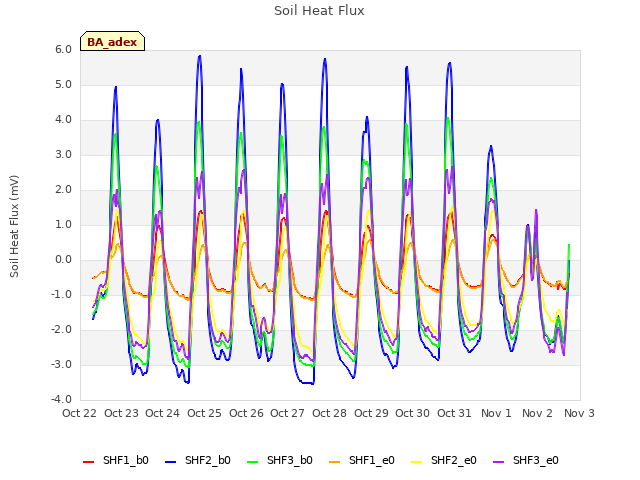The height and width of the screenshot is (480, 640).
Task: Click the yellow SHF2_e0 legend color marker
Action: coord(416,462)
